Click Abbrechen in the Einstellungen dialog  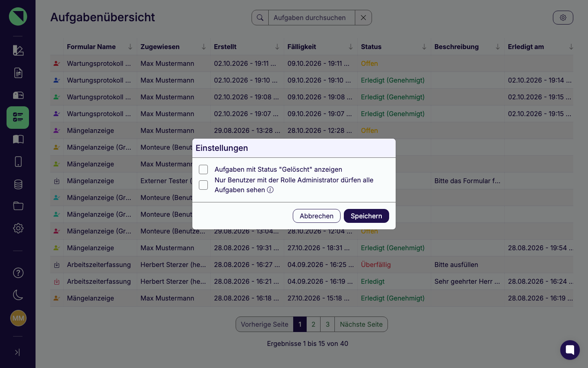(316, 216)
